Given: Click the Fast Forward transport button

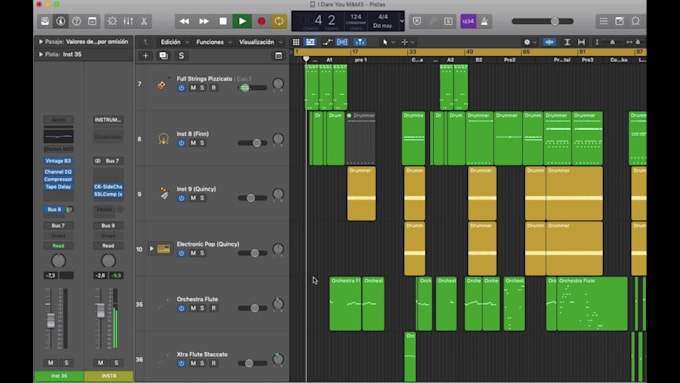Looking at the screenshot, I should point(204,21).
